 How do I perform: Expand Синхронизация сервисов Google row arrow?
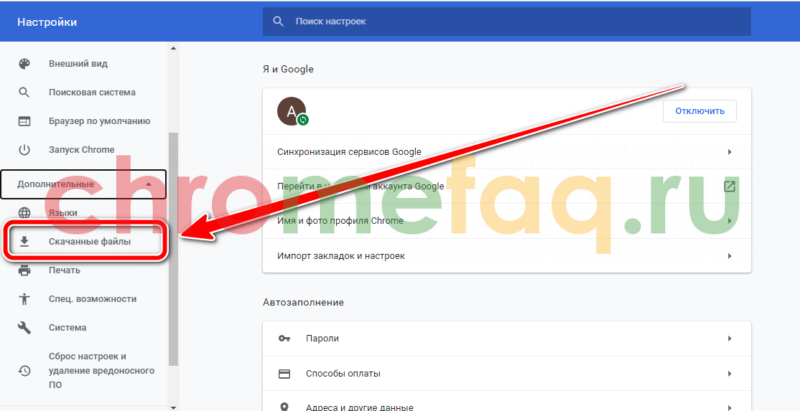(x=730, y=152)
